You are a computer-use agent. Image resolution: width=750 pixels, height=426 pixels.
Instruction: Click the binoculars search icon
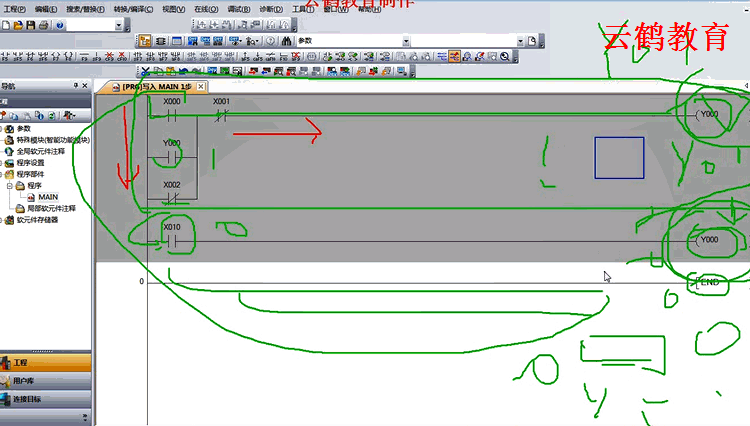pyautogui.click(x=287, y=41)
